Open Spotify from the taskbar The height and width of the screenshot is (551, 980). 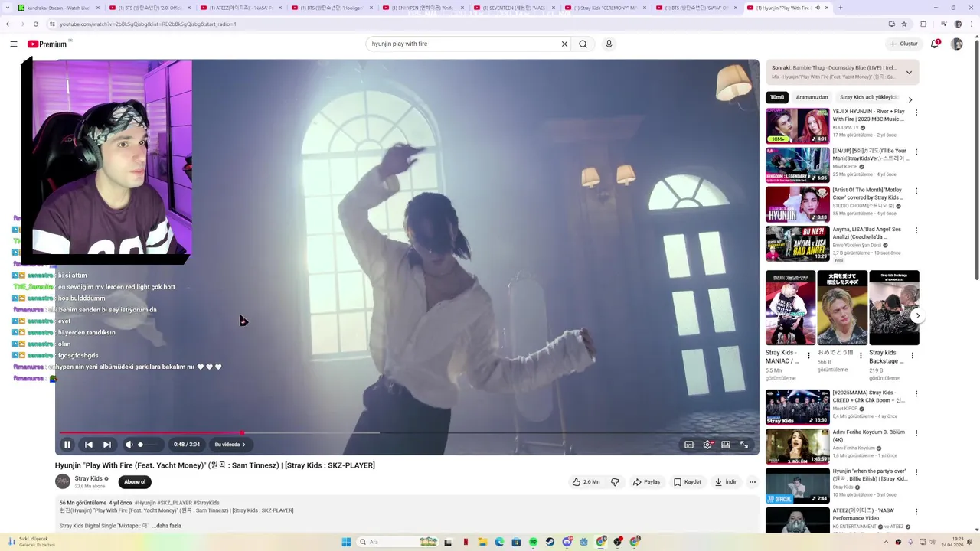533,542
